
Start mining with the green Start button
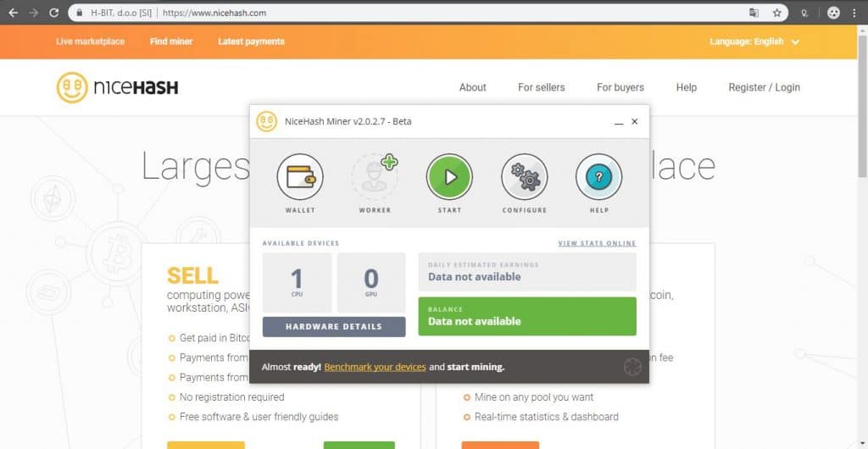449,177
